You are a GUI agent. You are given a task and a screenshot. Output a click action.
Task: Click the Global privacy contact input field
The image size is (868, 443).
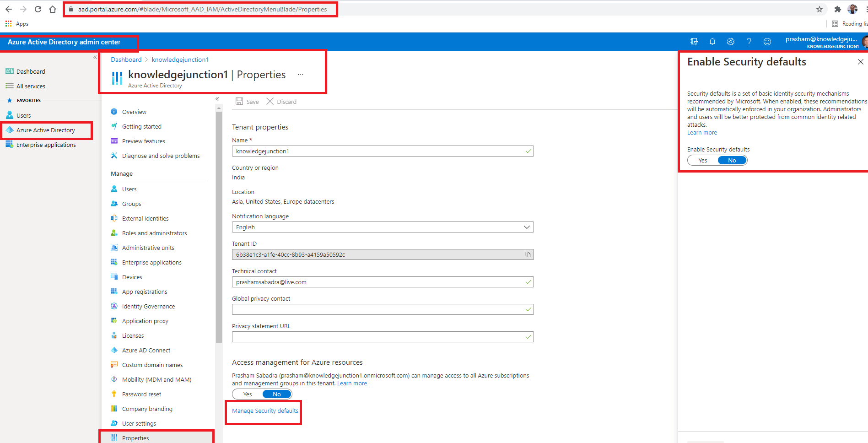383,309
